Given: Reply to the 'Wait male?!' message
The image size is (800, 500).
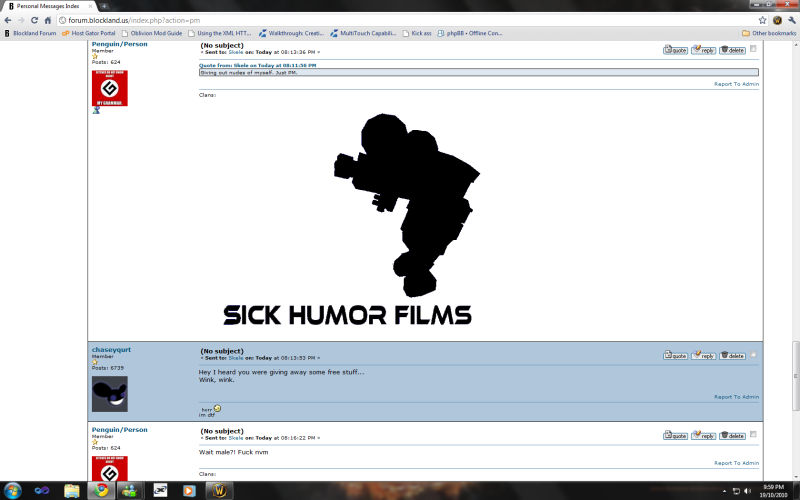Looking at the screenshot, I should (x=704, y=436).
